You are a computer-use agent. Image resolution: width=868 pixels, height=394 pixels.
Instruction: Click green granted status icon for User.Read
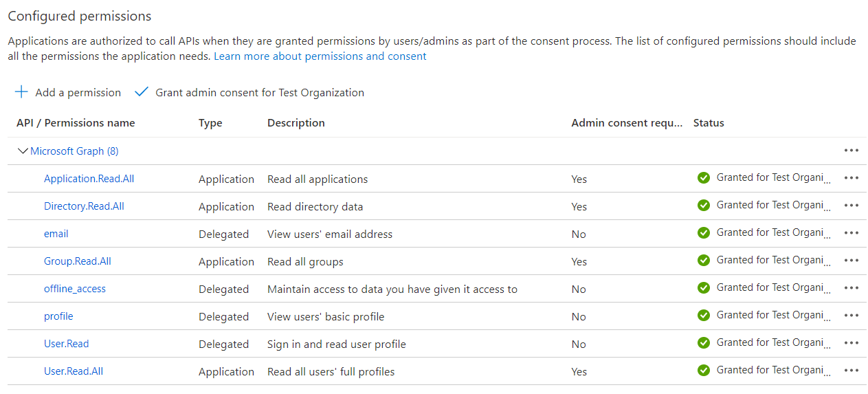(703, 343)
